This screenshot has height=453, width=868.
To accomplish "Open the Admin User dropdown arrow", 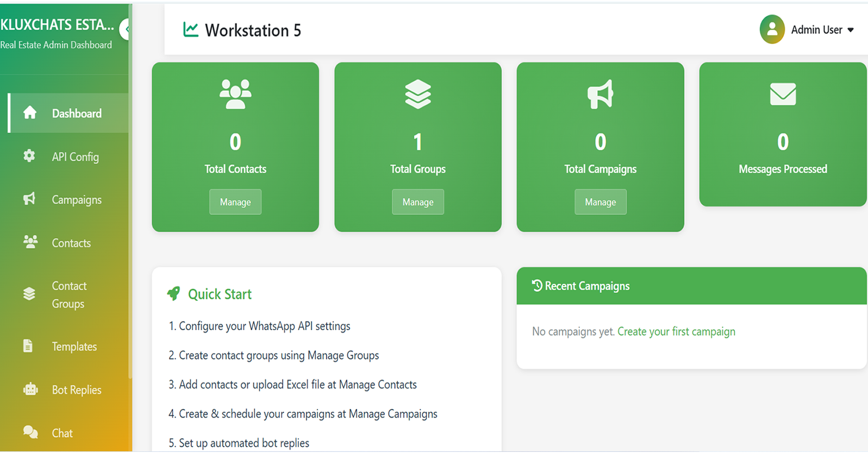I will pyautogui.click(x=851, y=30).
